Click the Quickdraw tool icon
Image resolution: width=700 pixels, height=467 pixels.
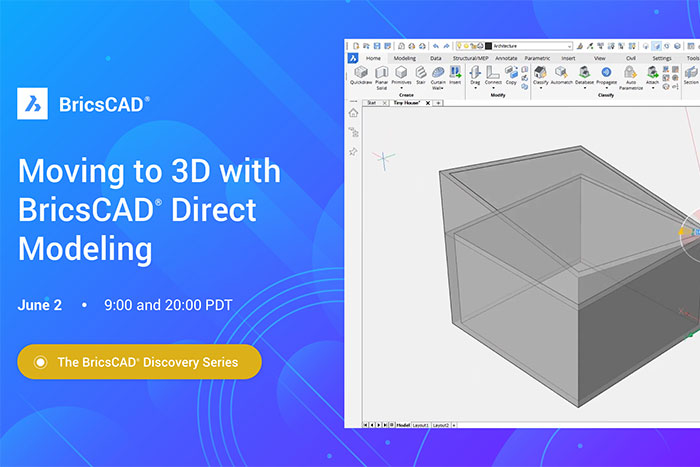tap(361, 72)
